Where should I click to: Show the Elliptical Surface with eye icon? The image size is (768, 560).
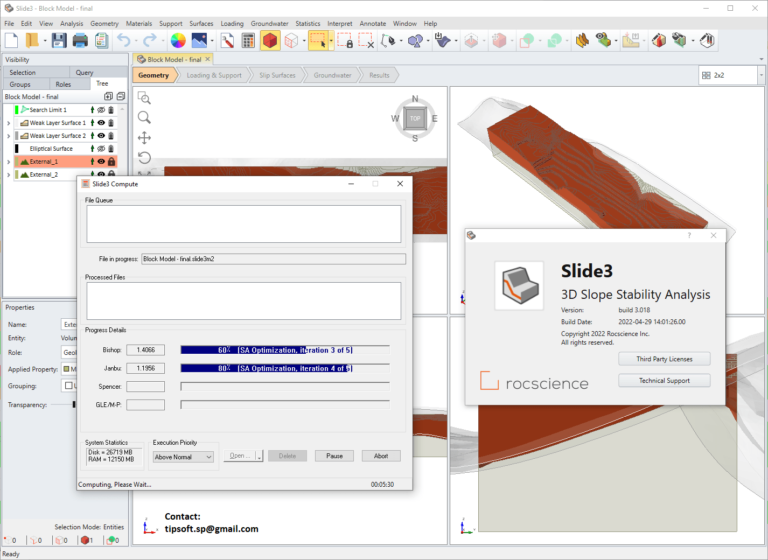tap(101, 148)
